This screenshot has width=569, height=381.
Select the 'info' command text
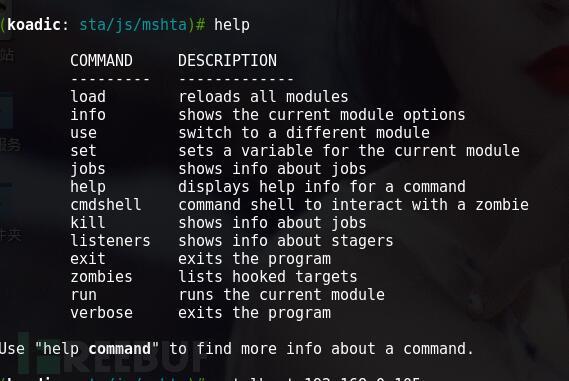[x=88, y=115]
